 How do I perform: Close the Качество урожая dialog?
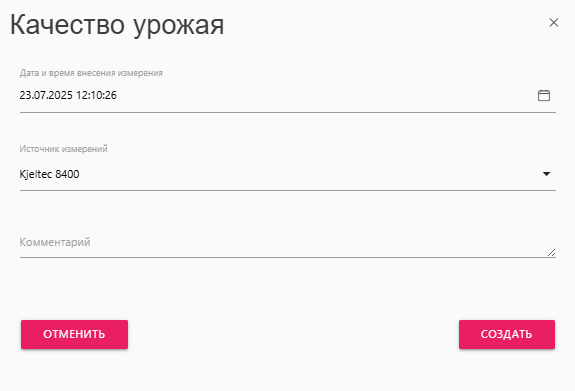point(553,23)
